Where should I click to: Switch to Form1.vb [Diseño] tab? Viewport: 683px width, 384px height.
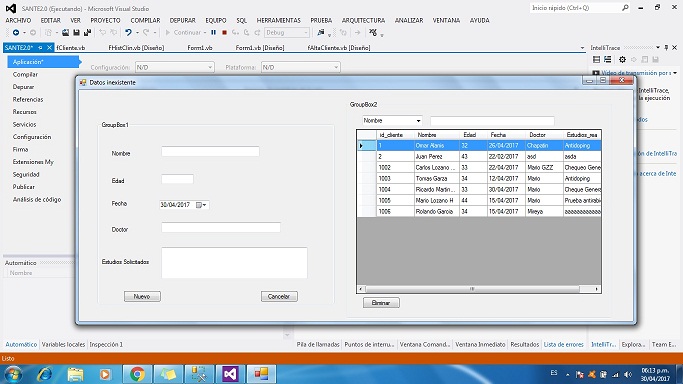[x=260, y=48]
